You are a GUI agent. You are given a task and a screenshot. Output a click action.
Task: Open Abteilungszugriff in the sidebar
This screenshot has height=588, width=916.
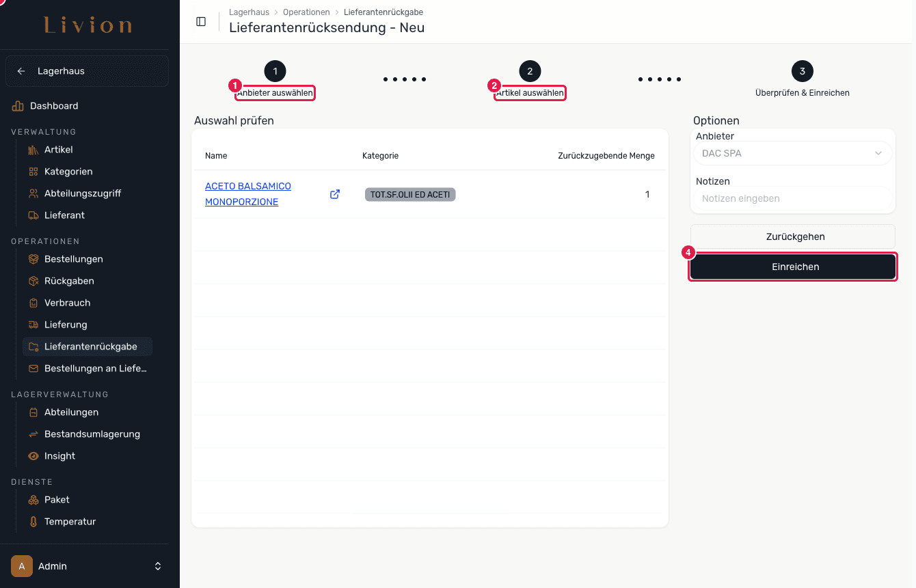[83, 193]
